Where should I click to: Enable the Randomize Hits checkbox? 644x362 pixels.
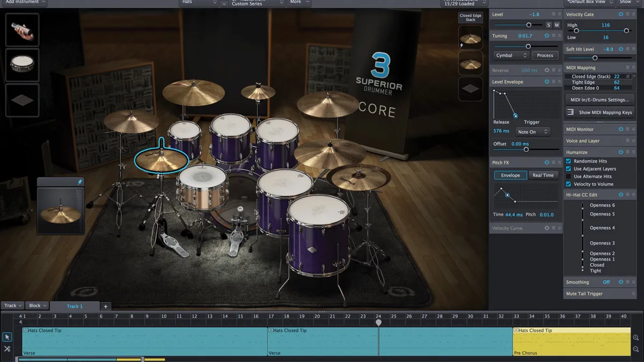point(569,161)
